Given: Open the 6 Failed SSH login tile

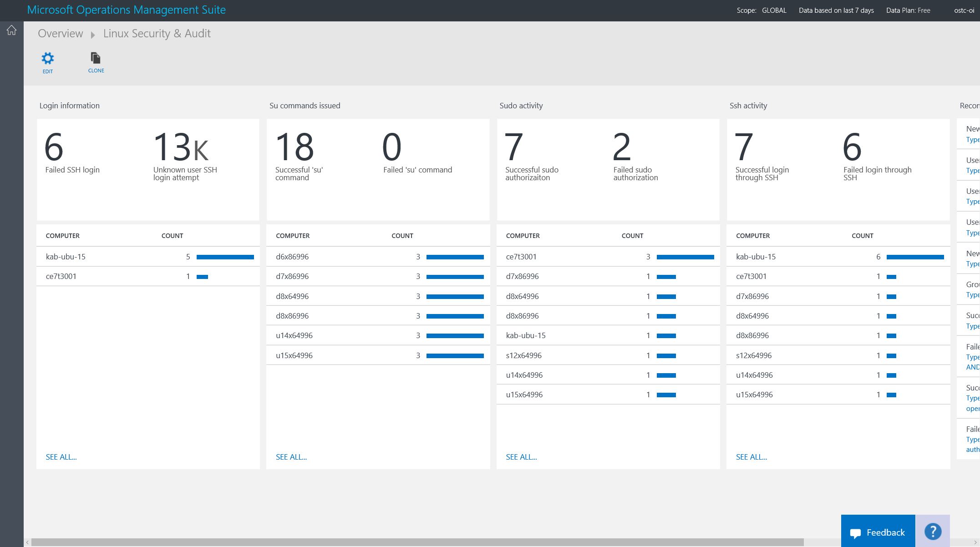Looking at the screenshot, I should 72,152.
